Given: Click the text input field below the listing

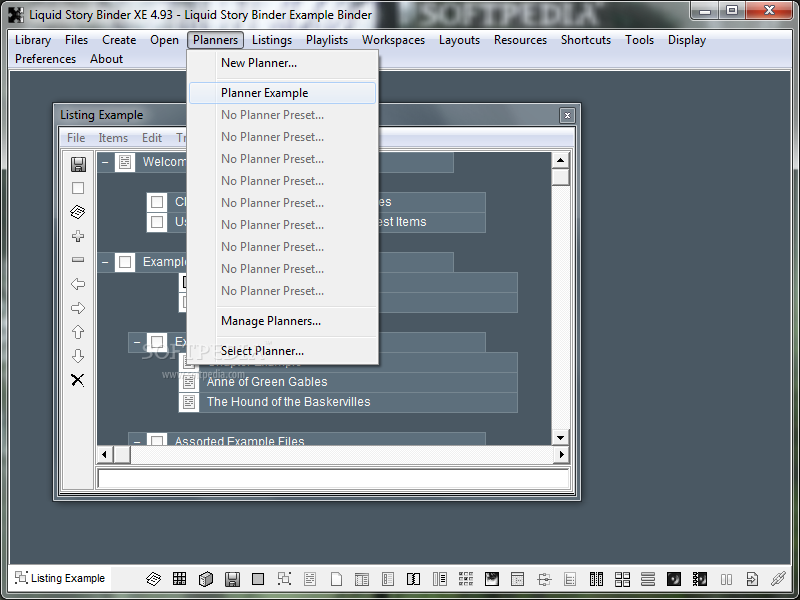Looking at the screenshot, I should click(333, 479).
